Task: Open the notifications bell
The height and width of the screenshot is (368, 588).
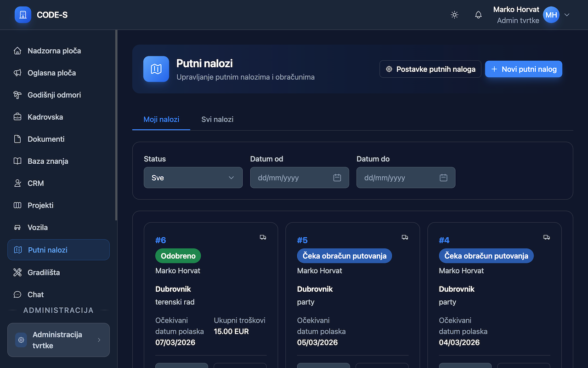Action: 478,15
